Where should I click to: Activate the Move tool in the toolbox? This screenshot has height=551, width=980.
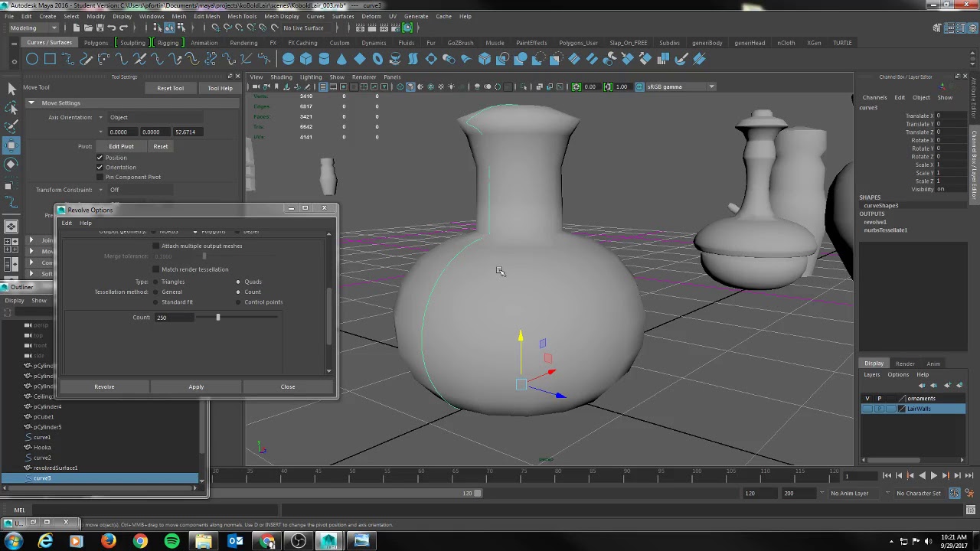[11, 145]
